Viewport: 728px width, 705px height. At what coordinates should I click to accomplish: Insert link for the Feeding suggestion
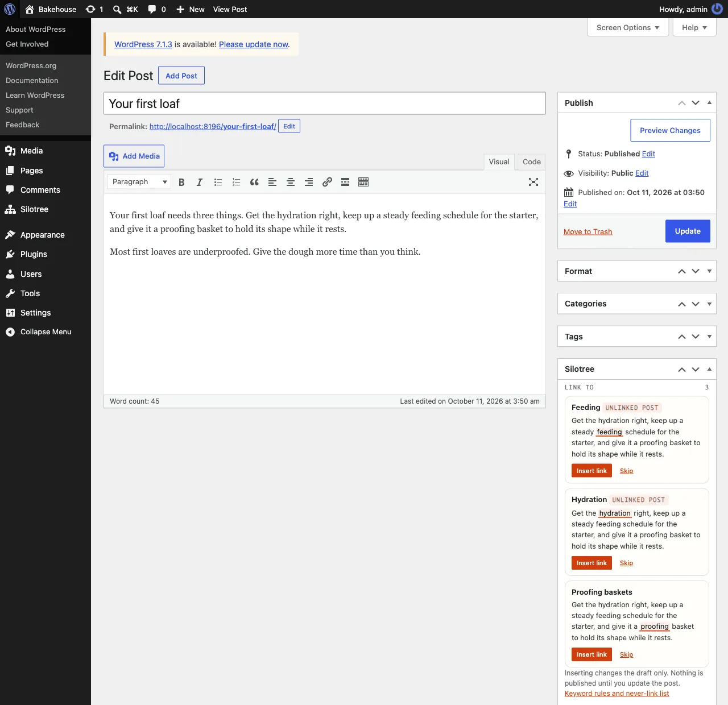[x=591, y=471]
